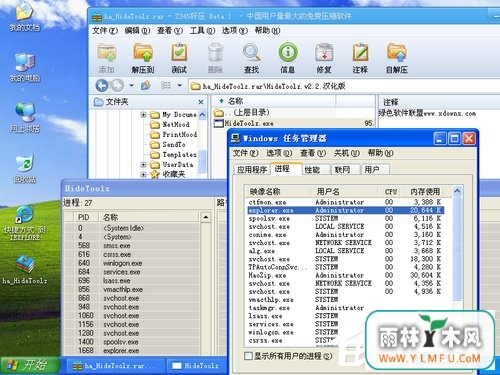The height and width of the screenshot is (375, 500).
Task: Click the archive path address field
Action: tap(343, 86)
